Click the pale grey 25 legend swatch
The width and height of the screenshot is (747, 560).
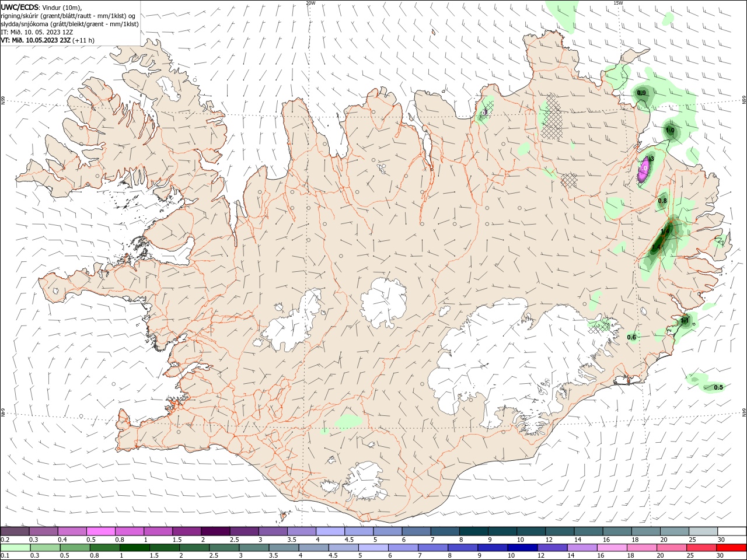tap(703, 531)
